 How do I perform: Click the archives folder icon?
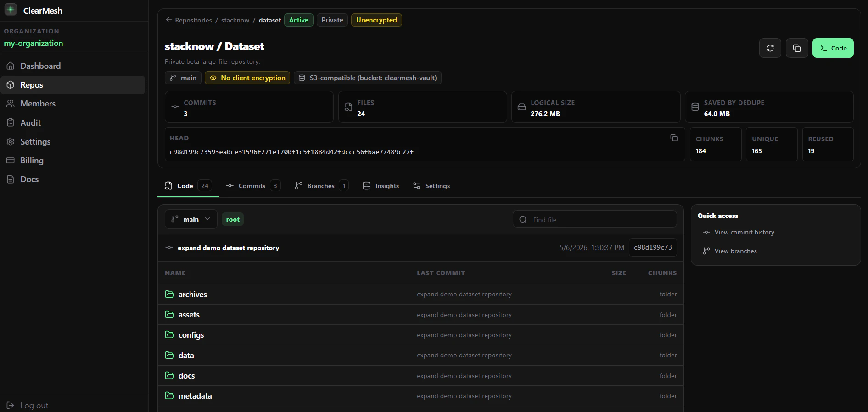point(169,294)
